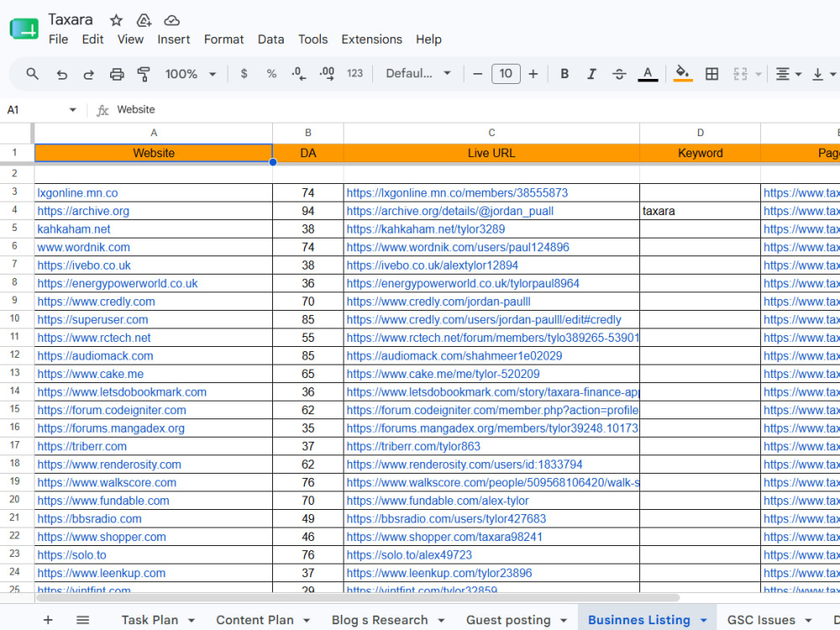
Task: Switch to the Task Plan sheet tab
Action: tap(150, 620)
